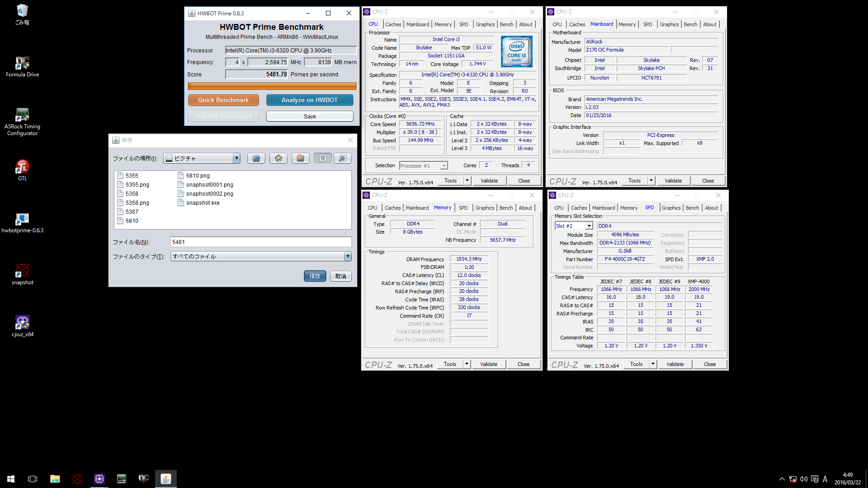The image size is (868, 488).
Task: Open Task View in the taskbar
Action: (x=33, y=479)
